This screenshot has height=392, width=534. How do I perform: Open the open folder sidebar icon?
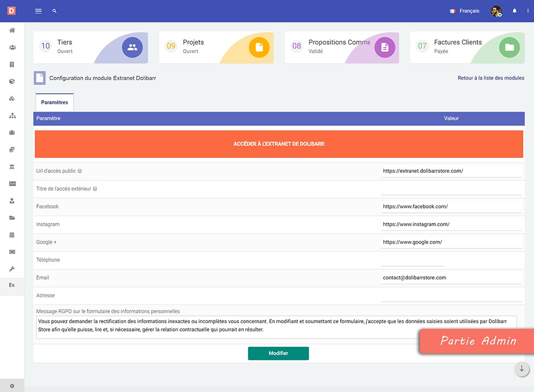coord(12,218)
